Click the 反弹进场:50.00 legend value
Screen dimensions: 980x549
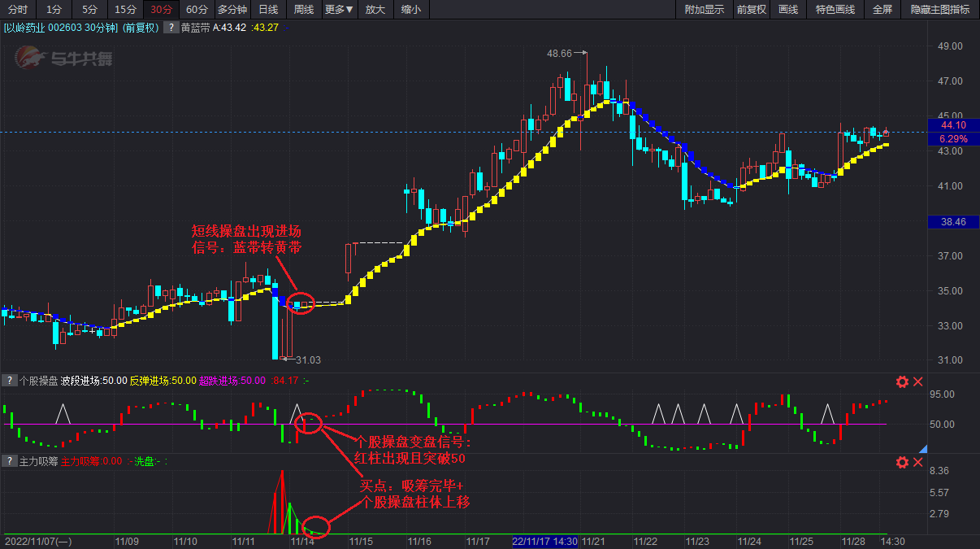163,381
